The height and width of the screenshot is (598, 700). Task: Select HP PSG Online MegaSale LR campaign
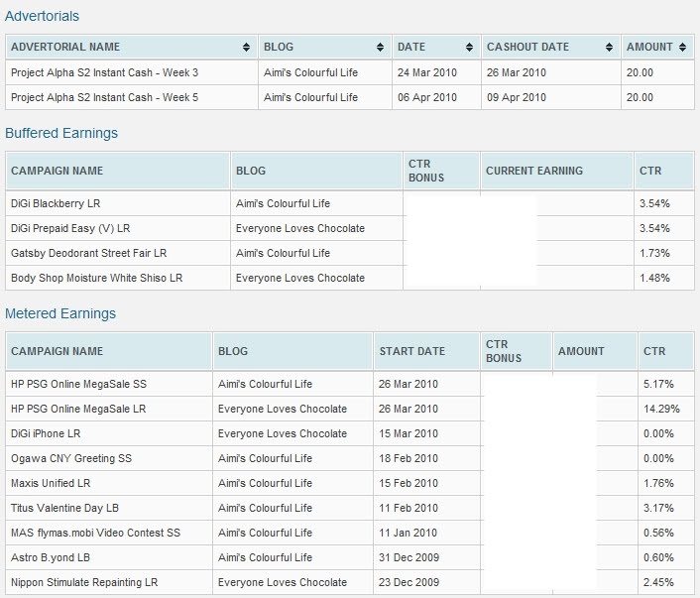[x=78, y=409]
